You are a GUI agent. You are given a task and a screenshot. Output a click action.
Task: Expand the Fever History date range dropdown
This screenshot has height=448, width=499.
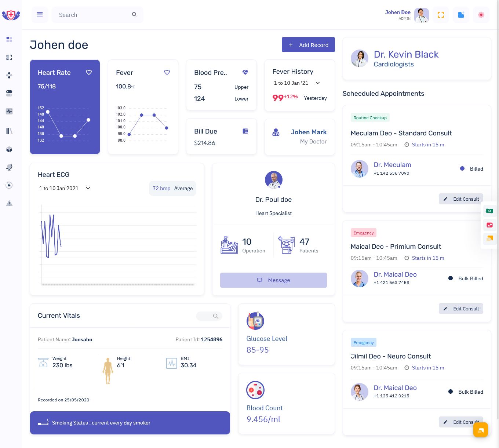click(x=318, y=83)
